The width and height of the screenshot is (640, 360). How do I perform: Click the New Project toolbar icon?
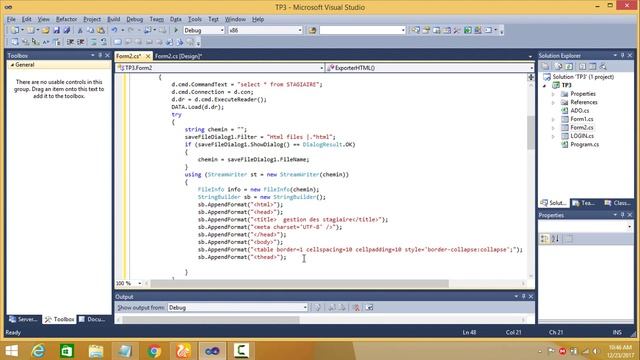(15, 30)
